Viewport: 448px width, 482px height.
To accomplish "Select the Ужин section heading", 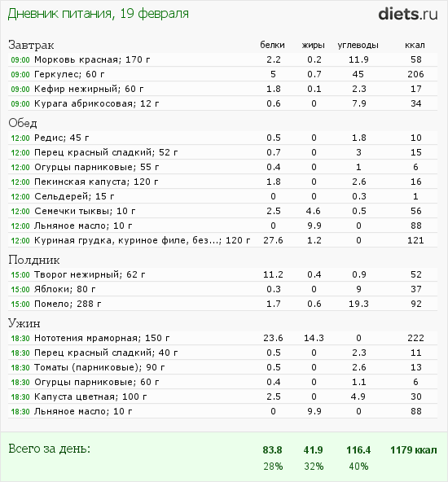I will pyautogui.click(x=24, y=323).
